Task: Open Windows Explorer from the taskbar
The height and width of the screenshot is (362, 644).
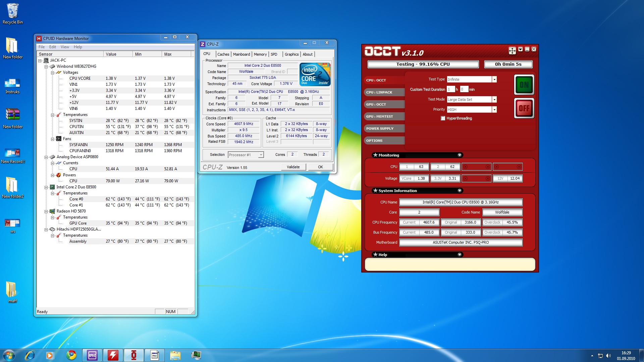Action: [x=175, y=355]
